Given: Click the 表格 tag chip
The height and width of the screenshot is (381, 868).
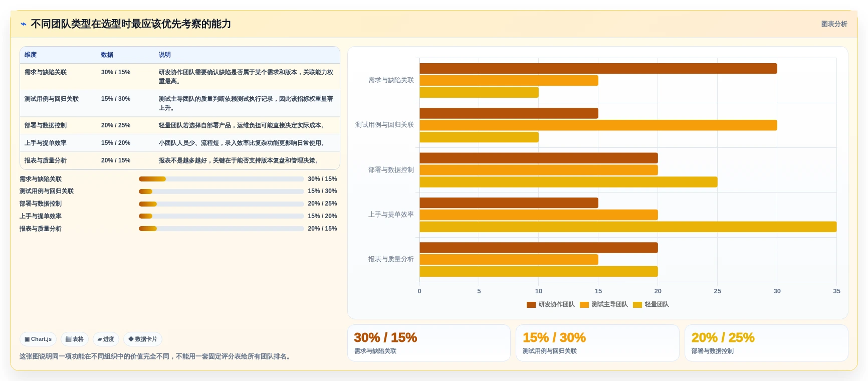Looking at the screenshot, I should click(75, 339).
